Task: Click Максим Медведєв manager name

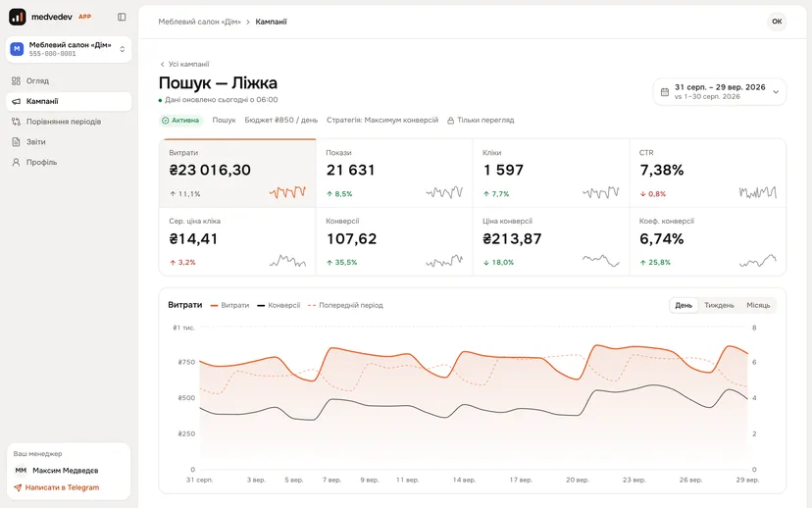Action: [x=66, y=471]
